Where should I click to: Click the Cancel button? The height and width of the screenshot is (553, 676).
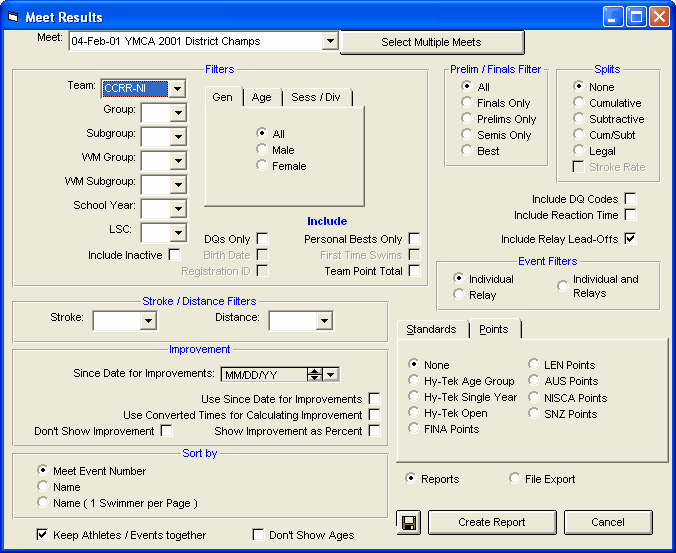(x=607, y=522)
